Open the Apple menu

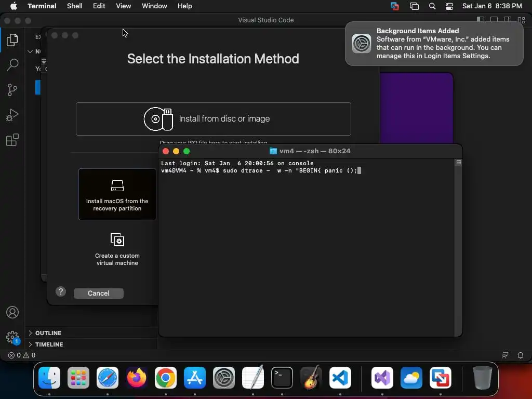point(14,6)
